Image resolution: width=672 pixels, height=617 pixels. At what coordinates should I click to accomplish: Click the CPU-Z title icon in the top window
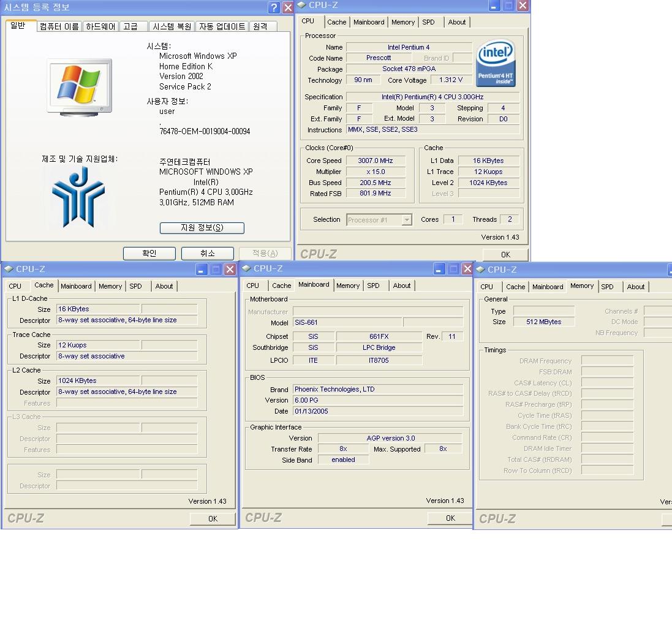tap(302, 5)
